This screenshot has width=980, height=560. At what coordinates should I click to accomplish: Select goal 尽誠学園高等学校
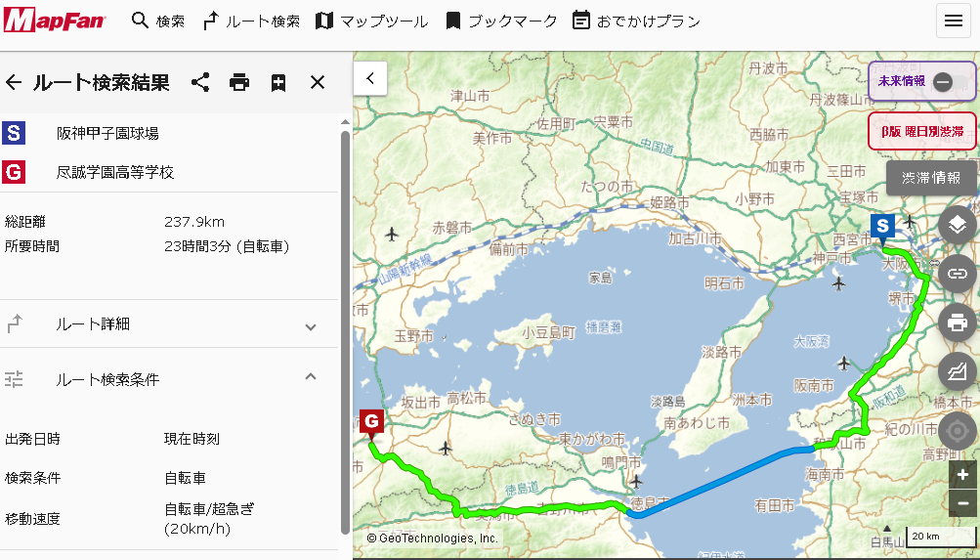tap(115, 172)
